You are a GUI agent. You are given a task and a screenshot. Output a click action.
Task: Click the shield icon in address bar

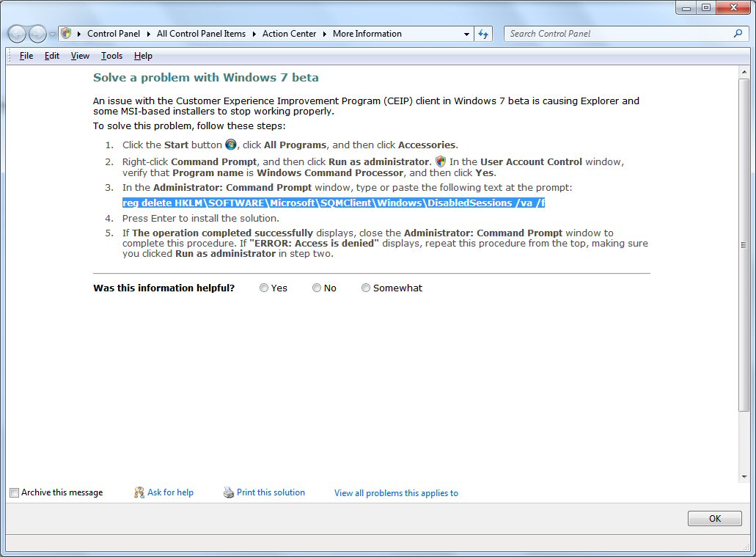(x=67, y=33)
